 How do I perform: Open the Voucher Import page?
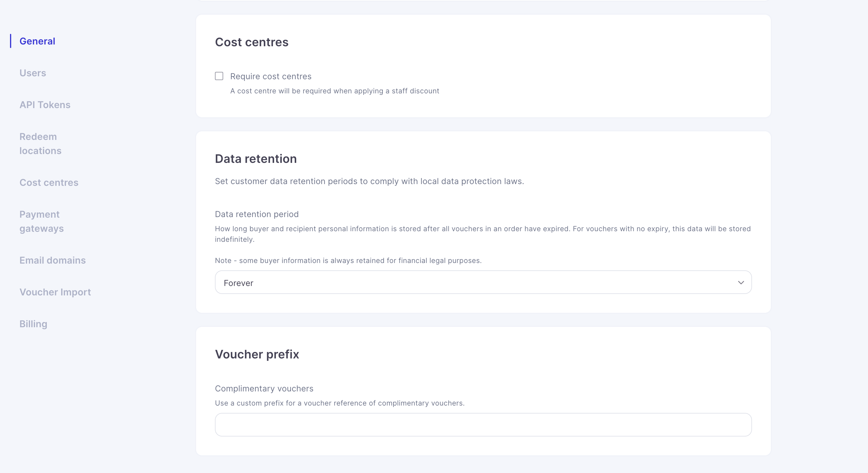pyautogui.click(x=55, y=292)
